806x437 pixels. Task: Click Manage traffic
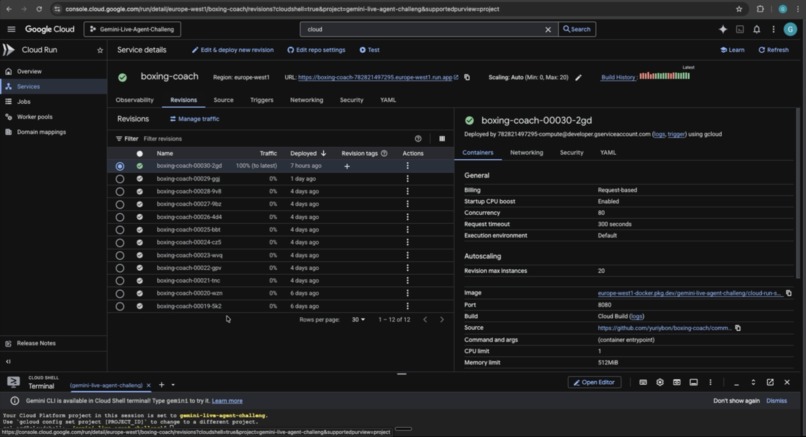point(194,119)
